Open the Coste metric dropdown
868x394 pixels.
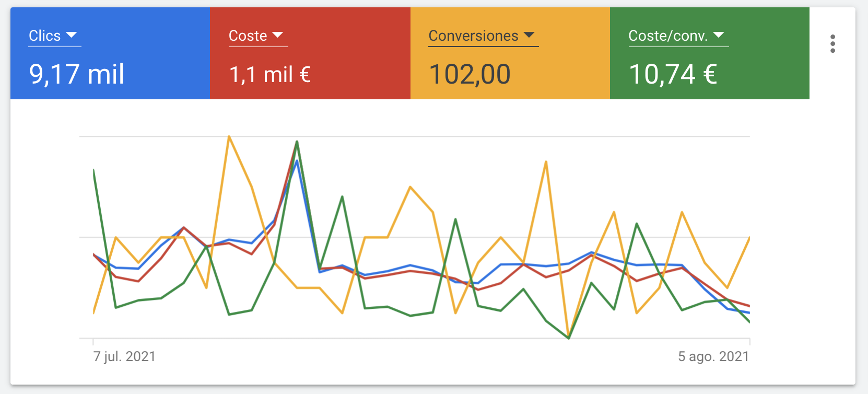258,36
